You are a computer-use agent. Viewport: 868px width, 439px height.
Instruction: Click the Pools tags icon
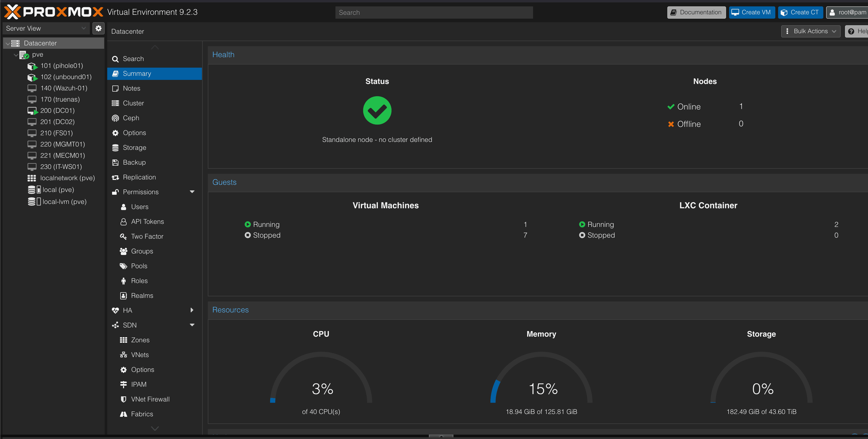pos(123,266)
